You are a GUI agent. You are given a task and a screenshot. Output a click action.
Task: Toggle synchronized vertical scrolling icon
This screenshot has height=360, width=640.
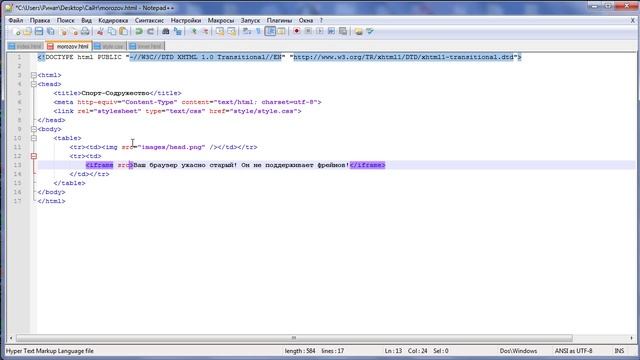220,31
